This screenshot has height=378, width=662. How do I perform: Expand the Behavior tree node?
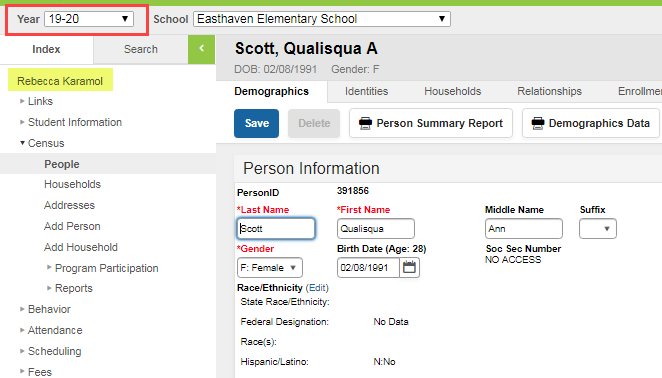[x=22, y=309]
